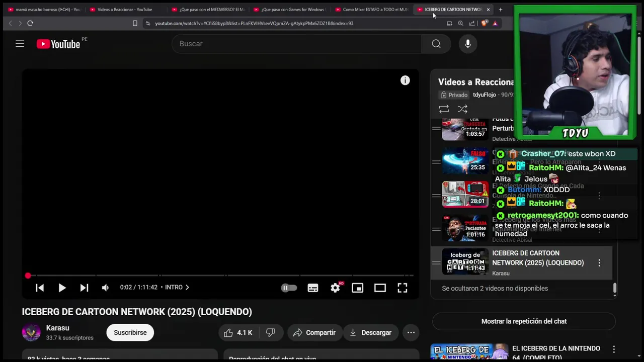Open the Brave Rewards triangle icon
The height and width of the screenshot is (362, 644).
(x=495, y=23)
